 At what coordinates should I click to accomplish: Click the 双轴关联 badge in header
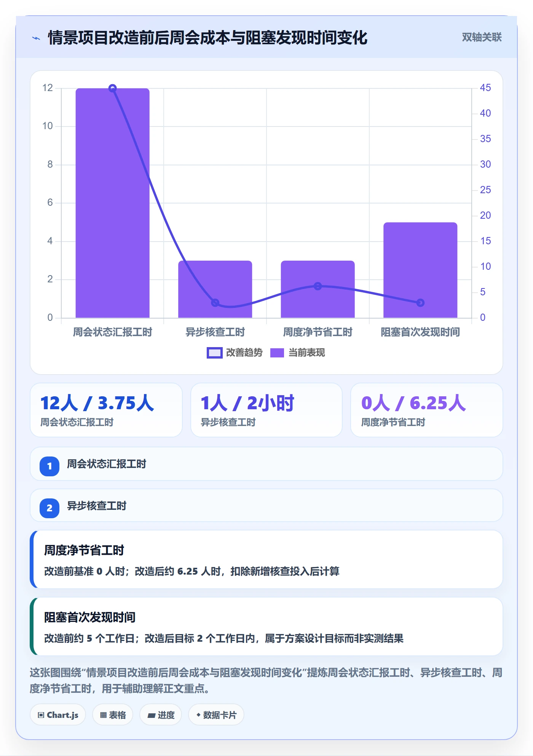pyautogui.click(x=482, y=37)
